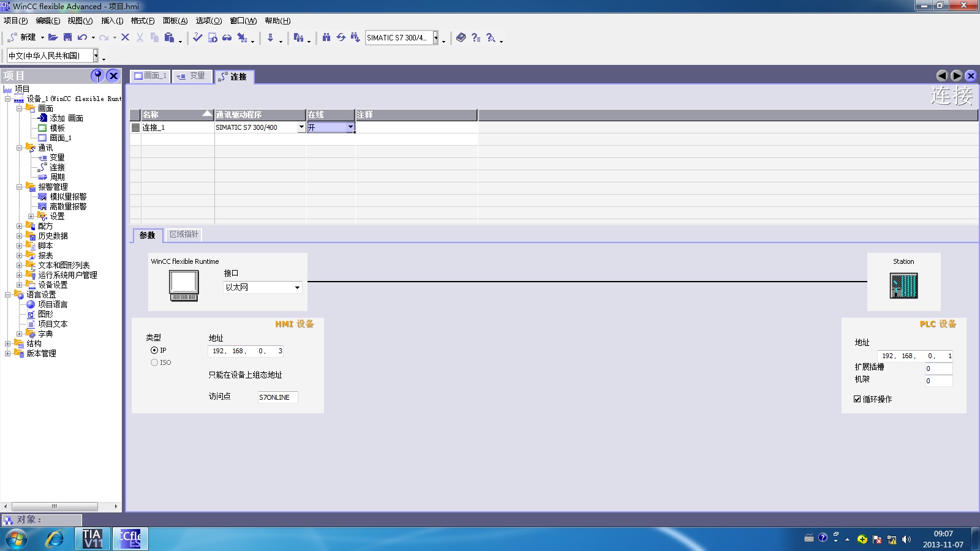Click the paste clipboard icon
980x551 pixels.
click(x=169, y=37)
